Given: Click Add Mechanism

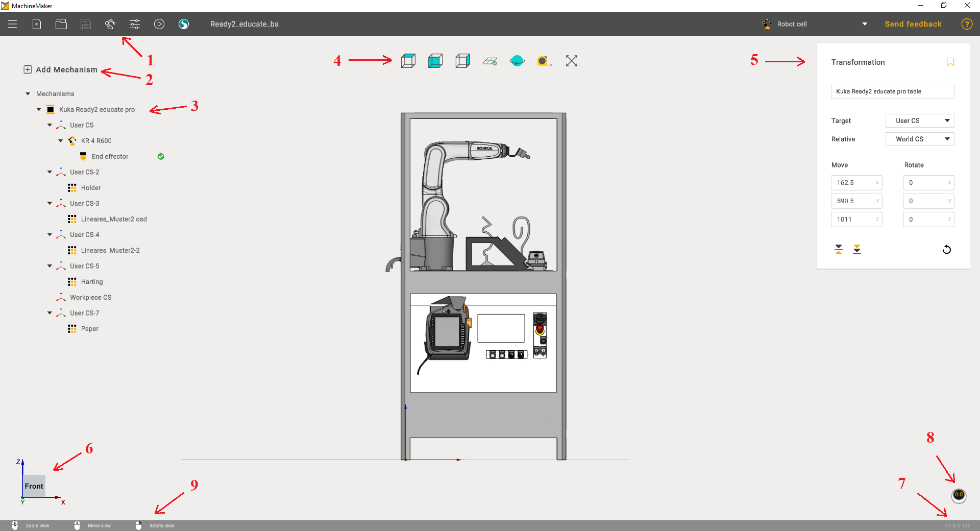Looking at the screenshot, I should tap(61, 69).
